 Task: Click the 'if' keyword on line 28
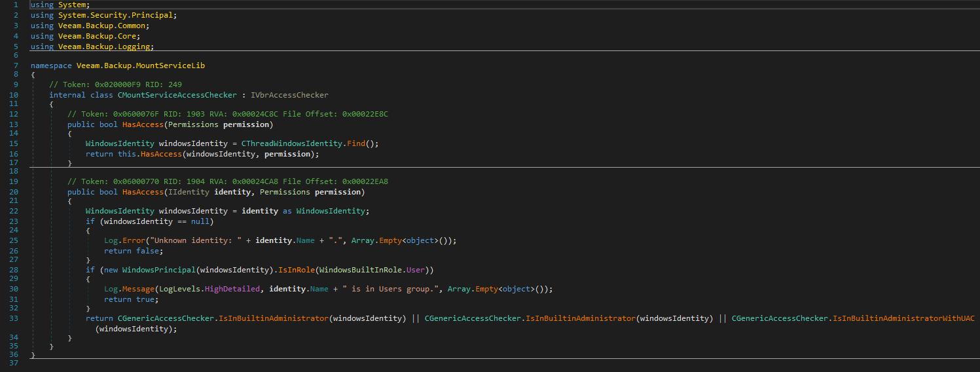[x=90, y=270]
